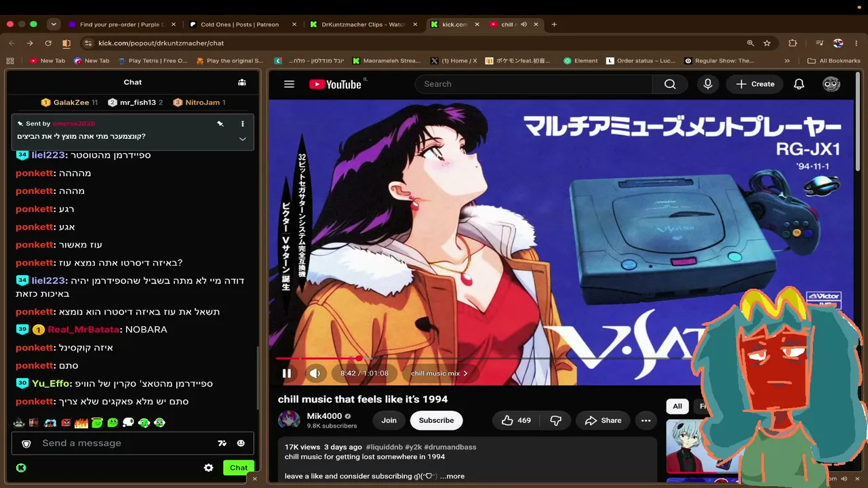
Task: Open the Kick emoji picker
Action: click(241, 443)
